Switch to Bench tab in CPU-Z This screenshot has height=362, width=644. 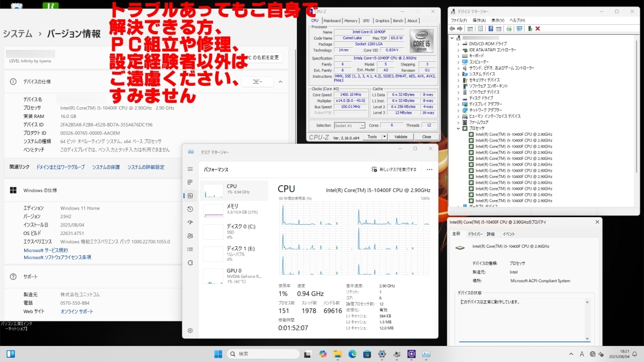click(398, 20)
